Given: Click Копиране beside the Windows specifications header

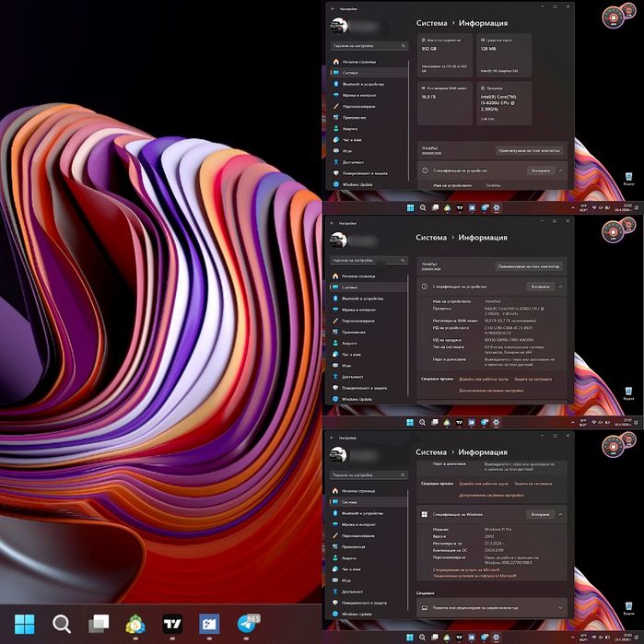Looking at the screenshot, I should pyautogui.click(x=540, y=514).
